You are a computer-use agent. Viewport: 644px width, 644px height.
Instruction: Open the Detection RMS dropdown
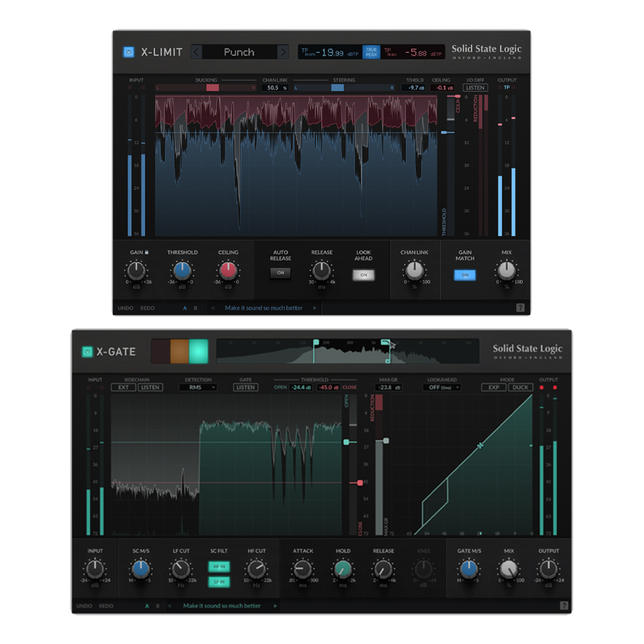[198, 387]
